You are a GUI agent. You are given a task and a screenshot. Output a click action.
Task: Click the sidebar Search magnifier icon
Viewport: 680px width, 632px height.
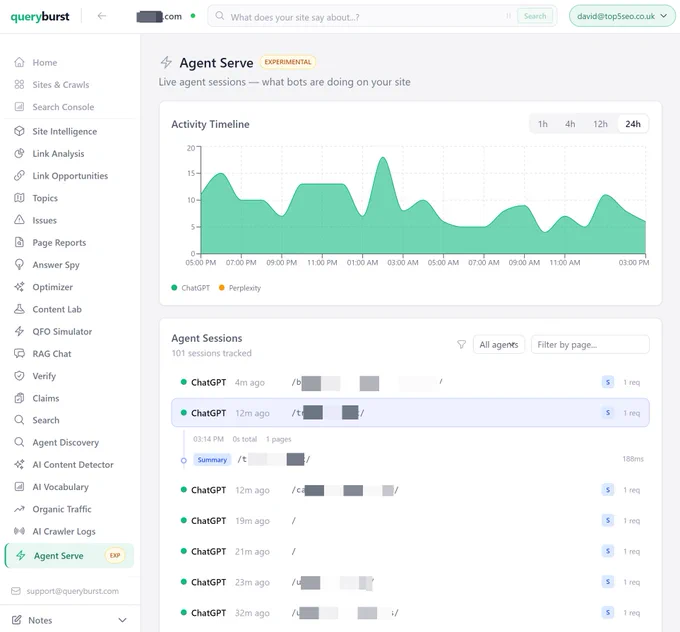[x=19, y=420]
